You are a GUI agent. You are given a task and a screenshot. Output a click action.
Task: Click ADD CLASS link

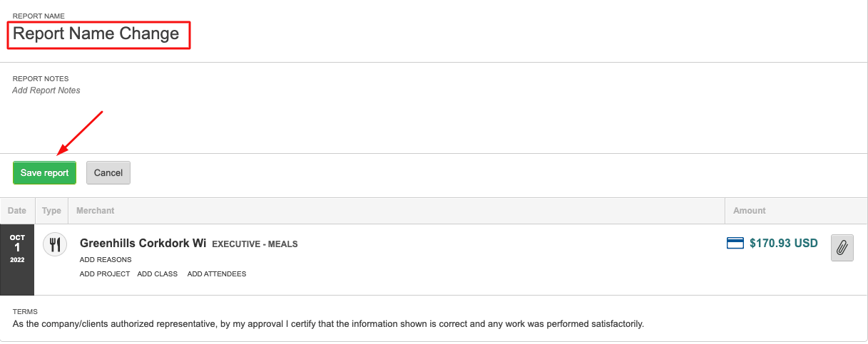tap(158, 273)
